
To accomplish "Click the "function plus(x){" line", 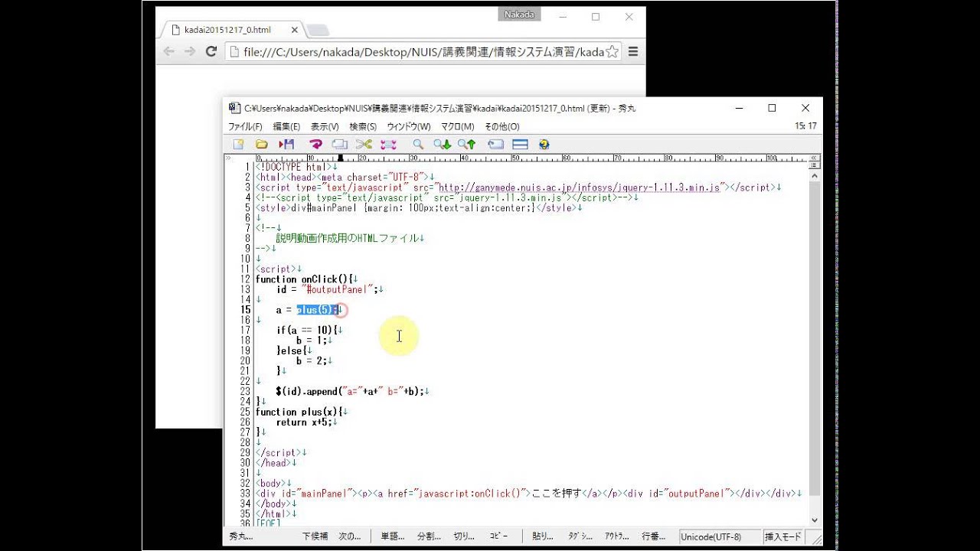I will pos(298,412).
